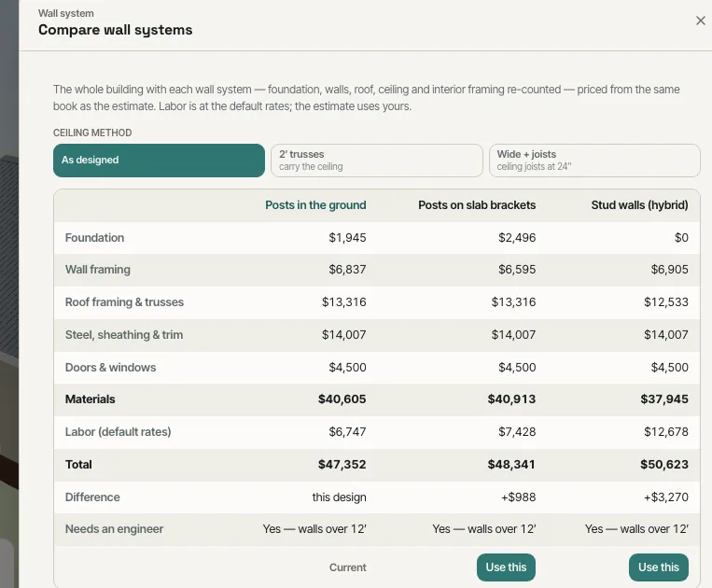Image resolution: width=712 pixels, height=588 pixels.
Task: Click the Total row label
Action: coord(78,465)
